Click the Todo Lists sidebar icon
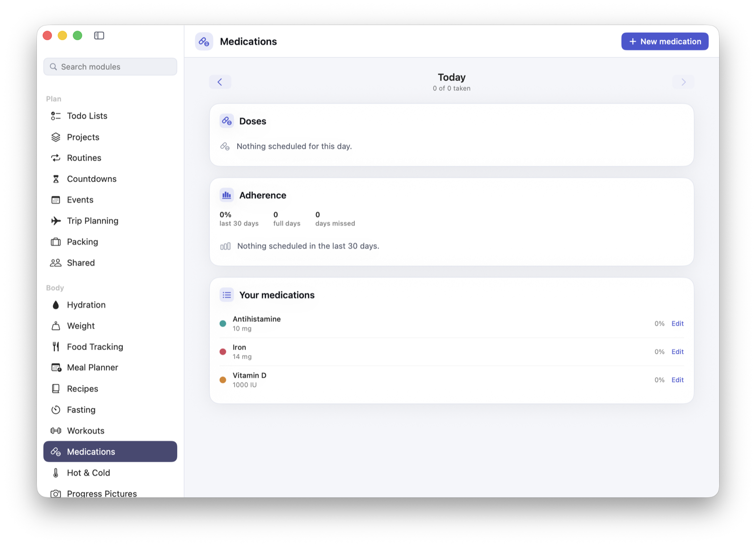This screenshot has width=756, height=546. pos(56,116)
